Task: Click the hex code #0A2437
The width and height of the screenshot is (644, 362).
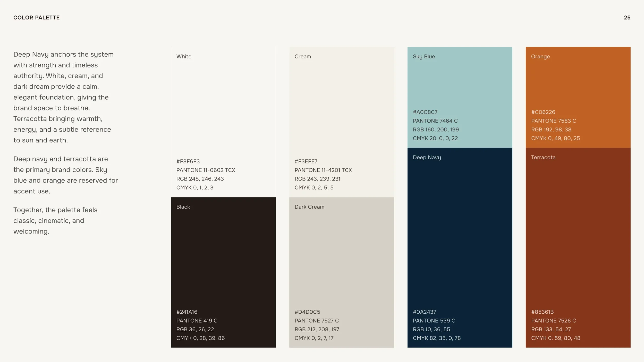Action: click(425, 312)
